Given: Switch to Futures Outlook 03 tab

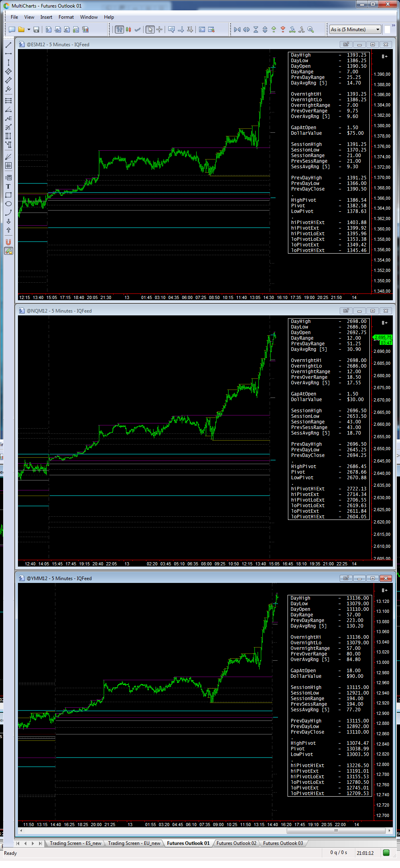Looking at the screenshot, I should click(x=283, y=843).
